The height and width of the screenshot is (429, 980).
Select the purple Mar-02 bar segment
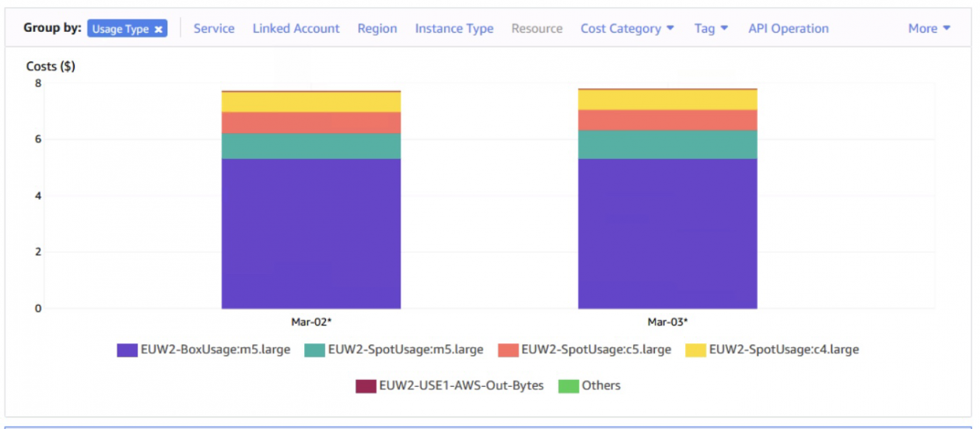pyautogui.click(x=311, y=234)
